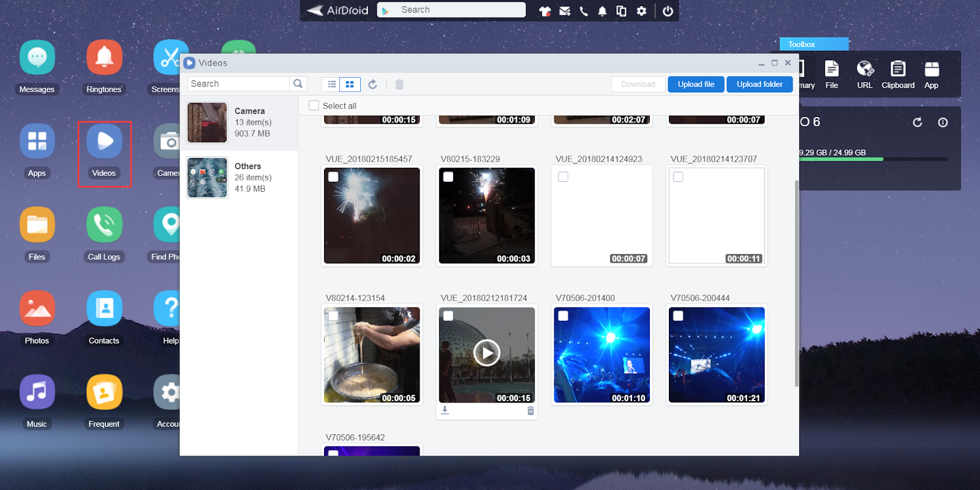Launch the Apps desktop icon

pos(37,141)
